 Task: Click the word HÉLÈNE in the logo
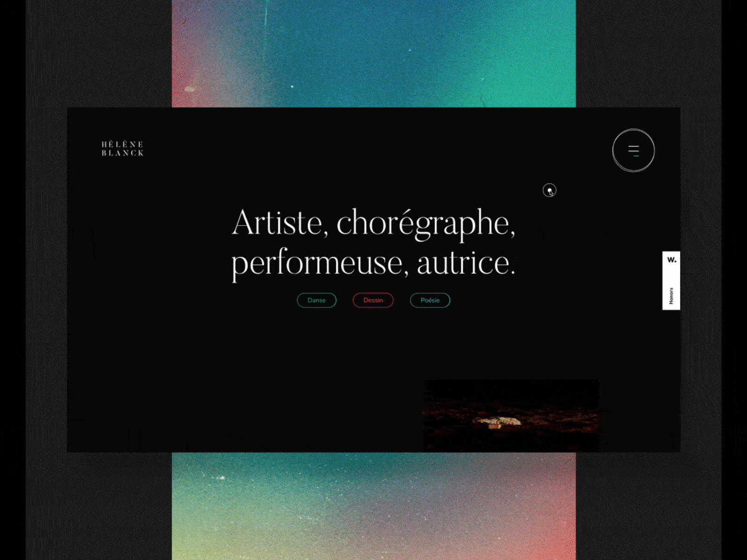click(x=122, y=144)
